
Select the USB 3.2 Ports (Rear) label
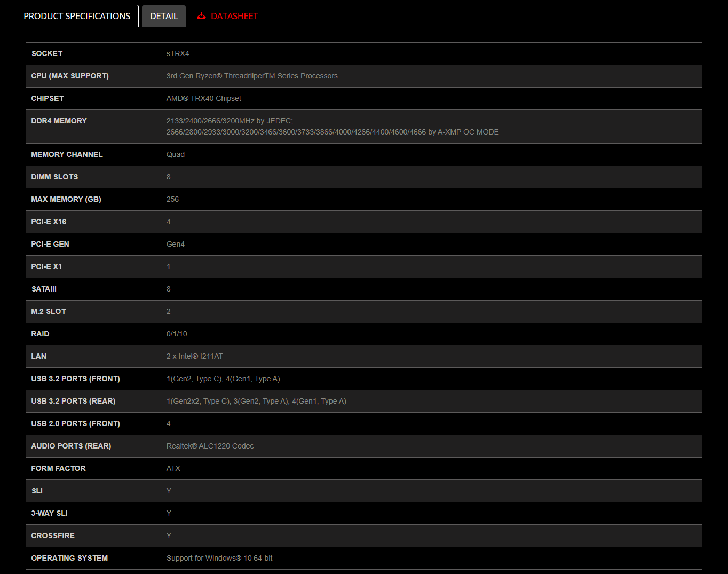click(73, 401)
